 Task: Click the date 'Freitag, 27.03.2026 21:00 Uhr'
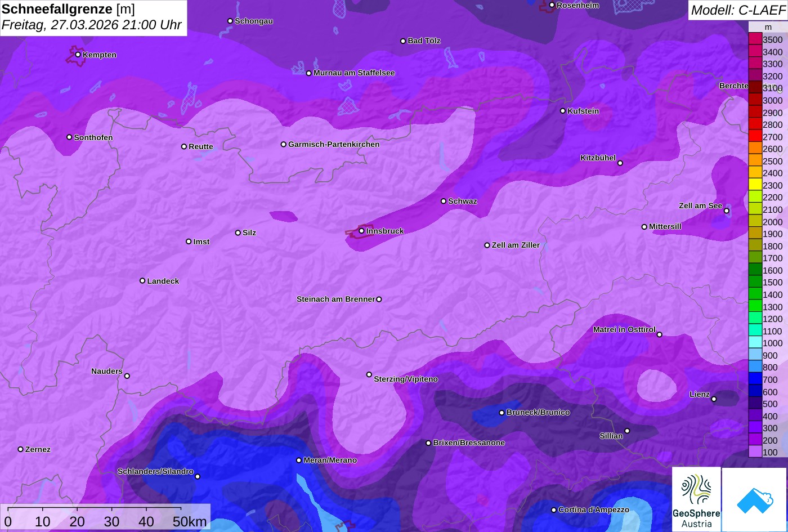[x=92, y=25]
